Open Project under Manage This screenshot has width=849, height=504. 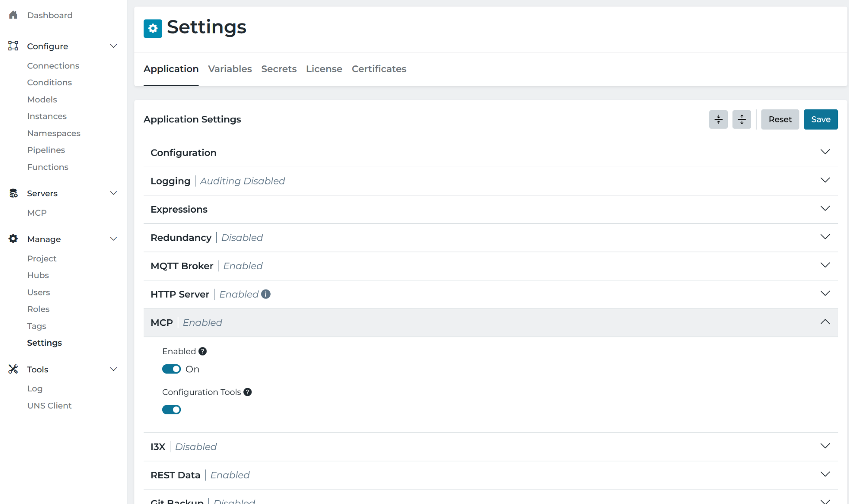click(42, 259)
